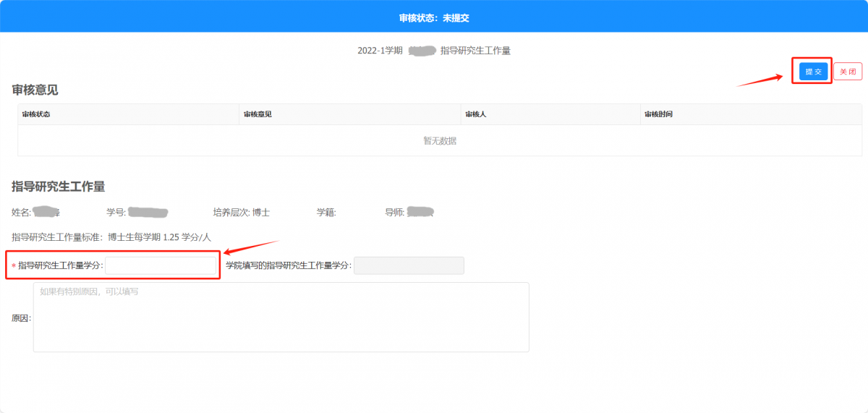868x413 pixels.
Task: Click the 审核意见 section heading
Action: [35, 90]
